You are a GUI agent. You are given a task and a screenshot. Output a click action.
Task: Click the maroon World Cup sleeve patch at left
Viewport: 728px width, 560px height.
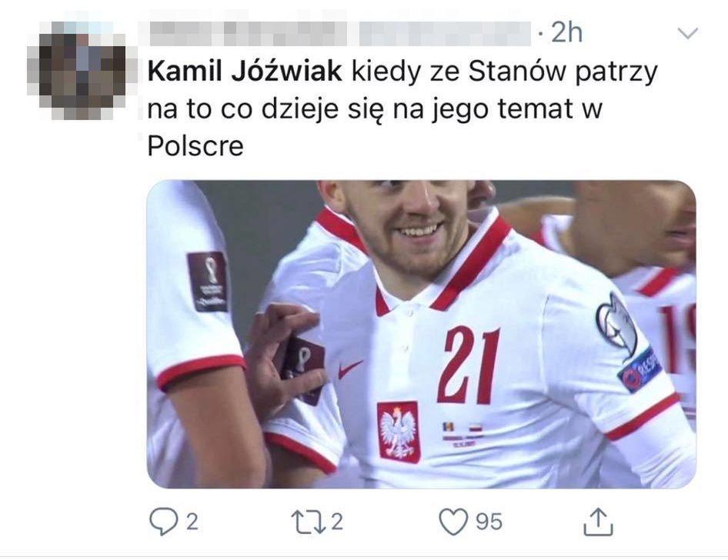coord(208,282)
